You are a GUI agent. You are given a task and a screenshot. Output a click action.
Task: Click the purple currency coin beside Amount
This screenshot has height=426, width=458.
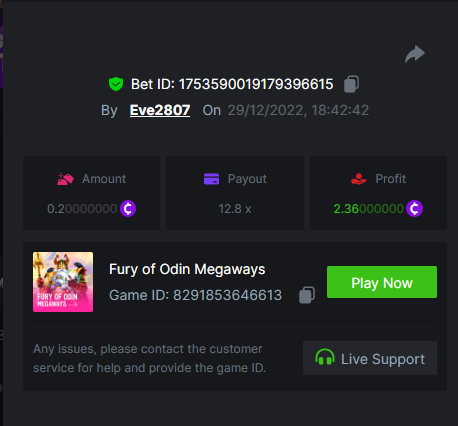click(x=128, y=209)
